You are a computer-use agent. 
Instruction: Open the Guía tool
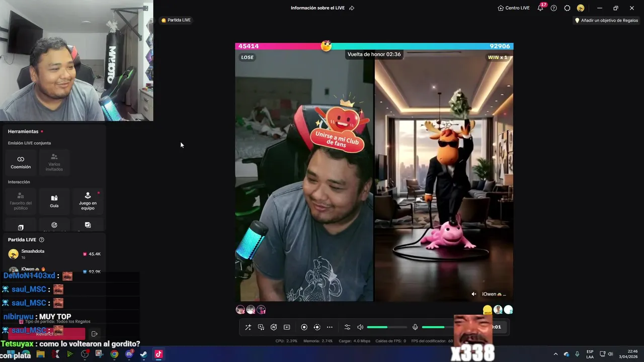pyautogui.click(x=54, y=201)
